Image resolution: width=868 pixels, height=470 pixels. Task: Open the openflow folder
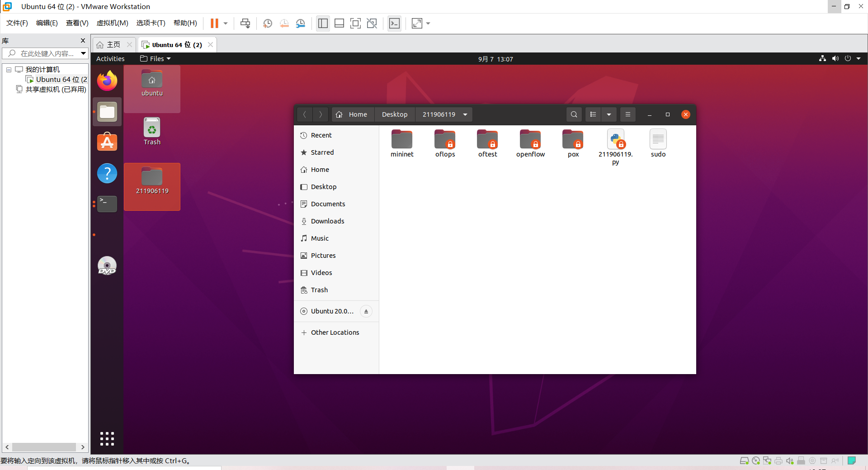pyautogui.click(x=530, y=143)
